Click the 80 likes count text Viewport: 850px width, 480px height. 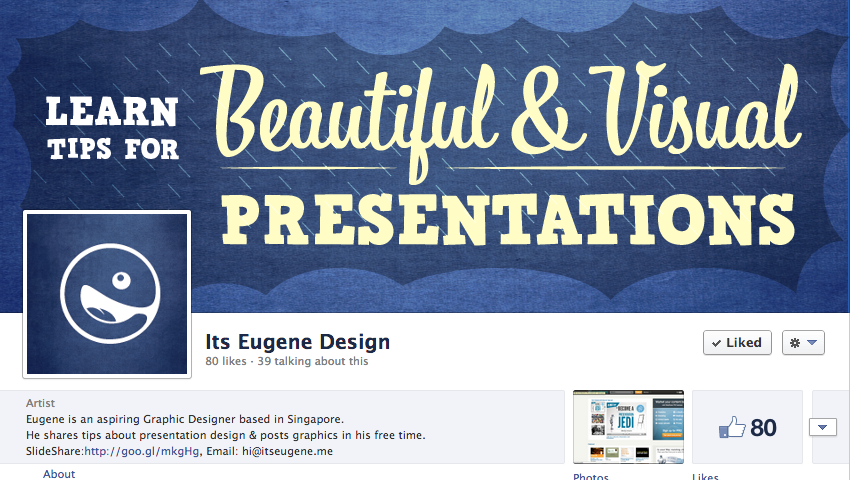[x=226, y=361]
